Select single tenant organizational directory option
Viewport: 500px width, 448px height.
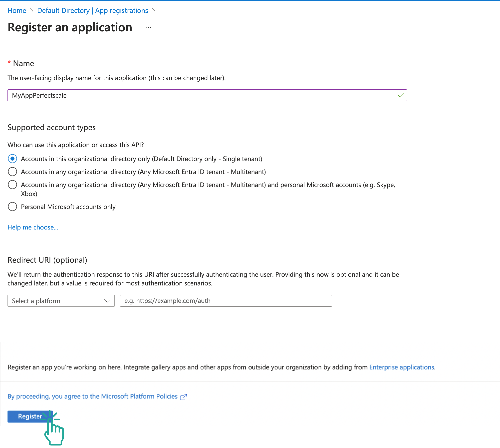pos(12,159)
